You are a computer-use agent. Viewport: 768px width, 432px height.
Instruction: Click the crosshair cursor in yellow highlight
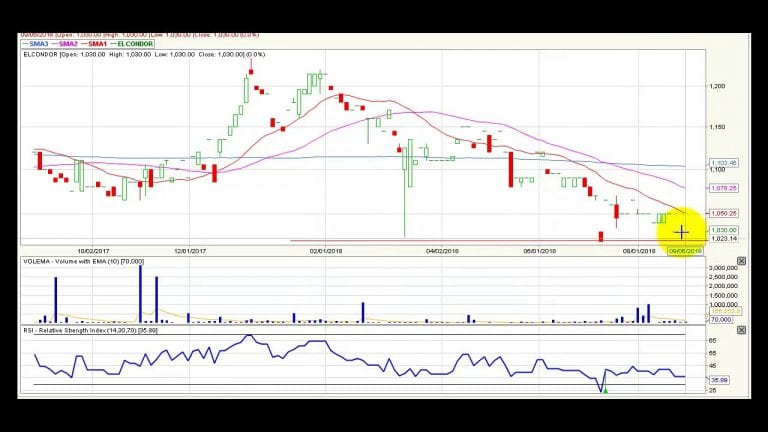coord(681,232)
